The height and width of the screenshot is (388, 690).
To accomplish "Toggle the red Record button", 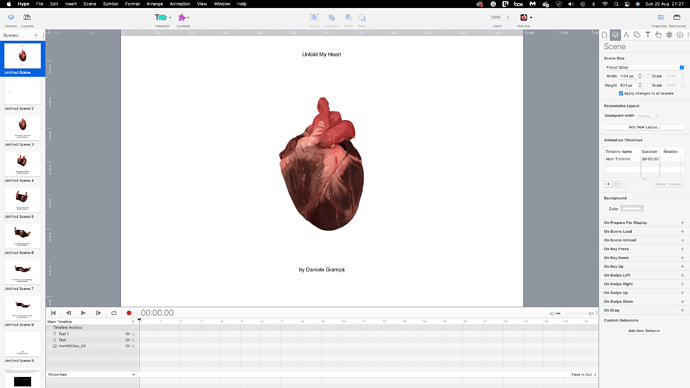I will 129,313.
